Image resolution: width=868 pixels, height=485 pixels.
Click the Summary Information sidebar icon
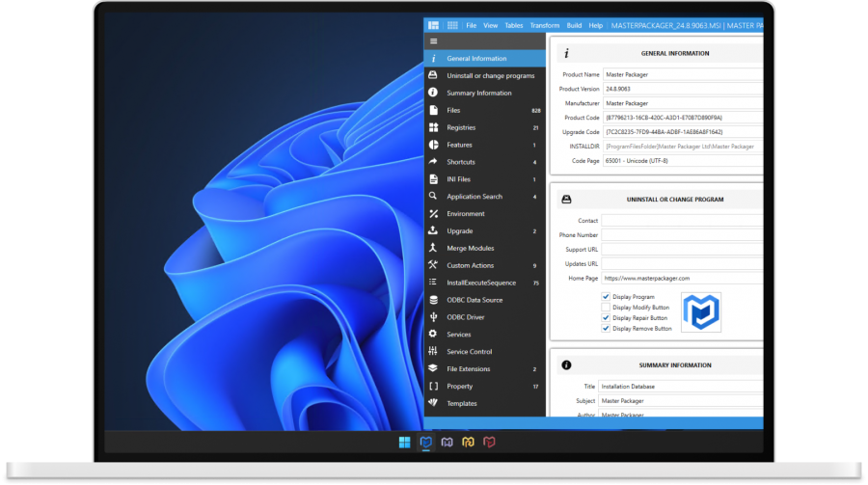pos(433,93)
